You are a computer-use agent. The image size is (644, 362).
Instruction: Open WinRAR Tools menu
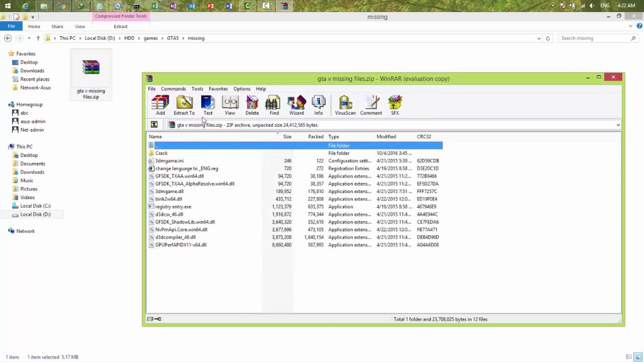[x=197, y=89]
